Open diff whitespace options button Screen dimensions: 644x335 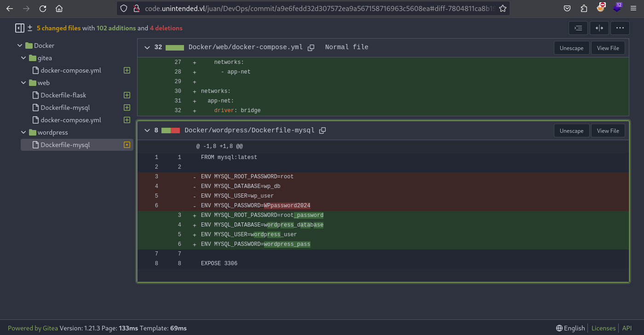pyautogui.click(x=578, y=28)
